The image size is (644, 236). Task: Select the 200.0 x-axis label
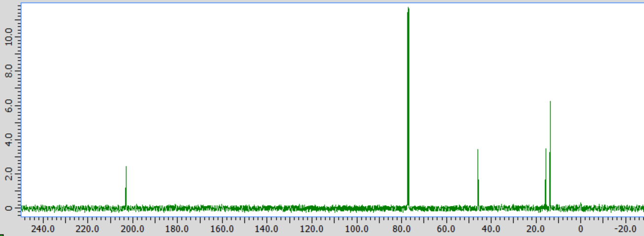pyautogui.click(x=133, y=229)
